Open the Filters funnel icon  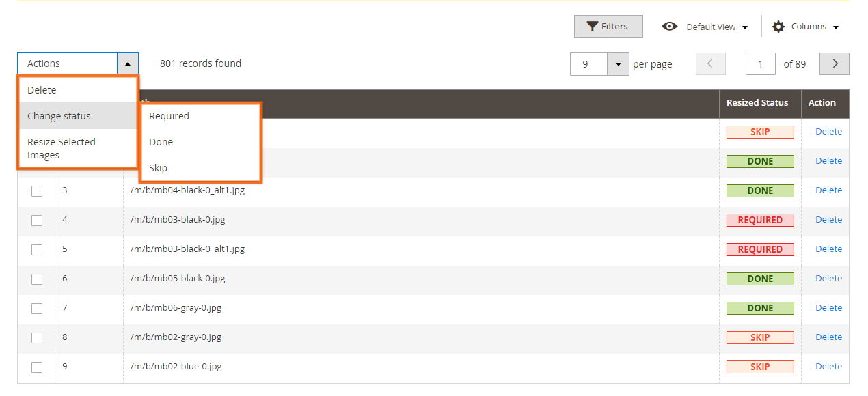tap(592, 26)
